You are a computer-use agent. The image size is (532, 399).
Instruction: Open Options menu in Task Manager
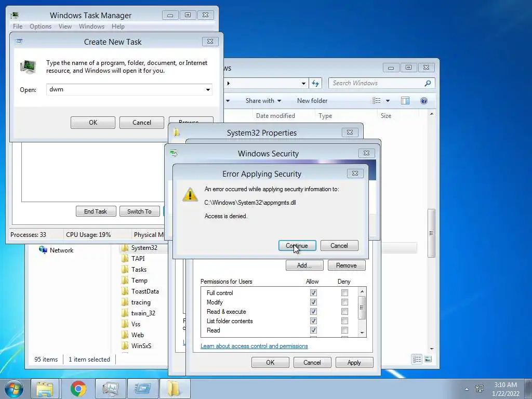coord(41,26)
